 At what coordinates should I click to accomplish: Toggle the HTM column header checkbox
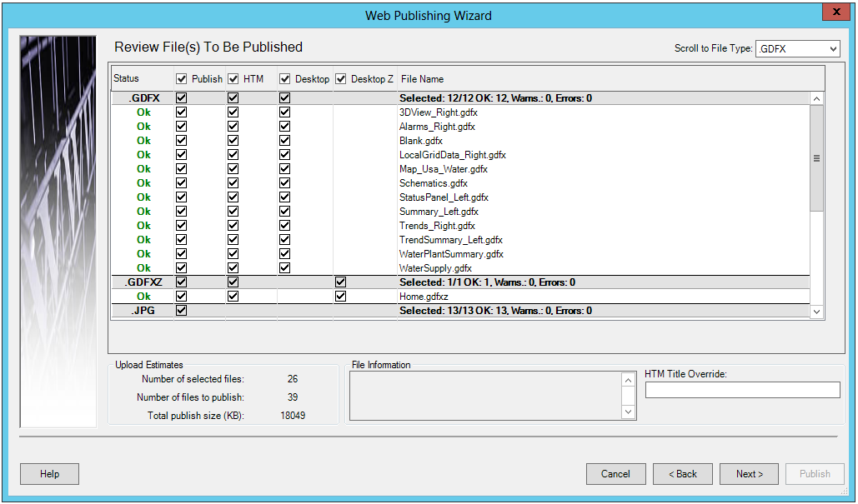coord(233,79)
